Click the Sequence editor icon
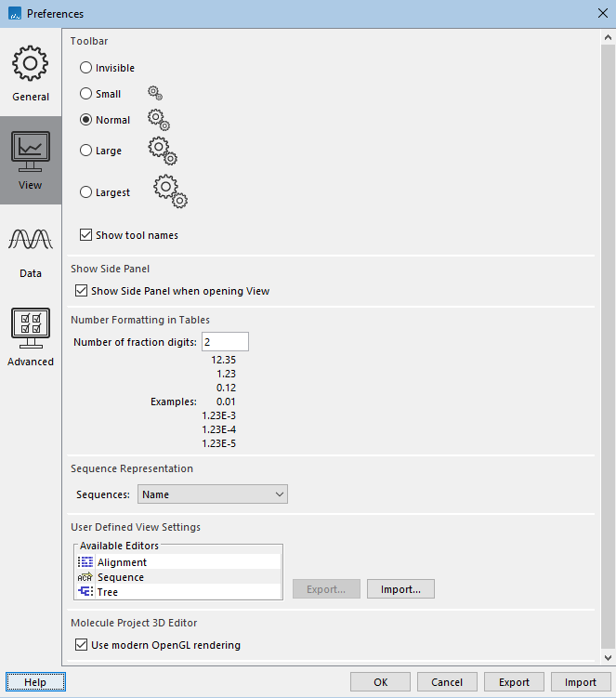Image resolution: width=616 pixels, height=698 pixels. point(85,577)
